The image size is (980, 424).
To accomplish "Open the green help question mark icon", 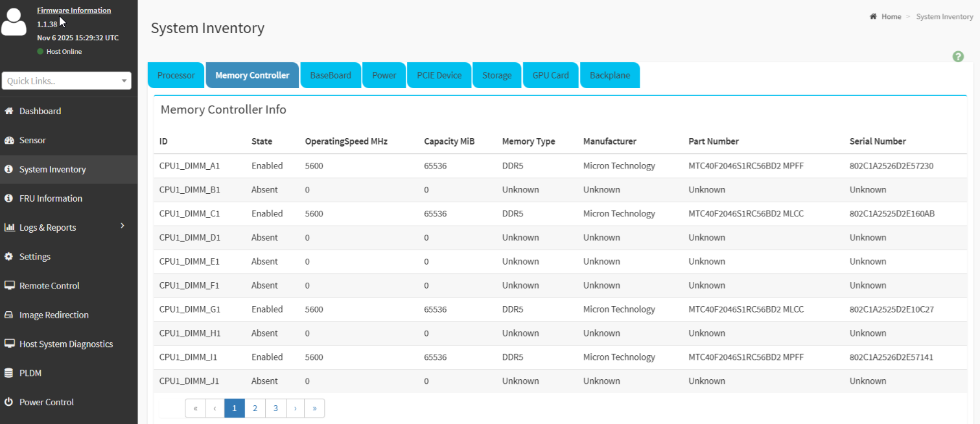I will [958, 57].
